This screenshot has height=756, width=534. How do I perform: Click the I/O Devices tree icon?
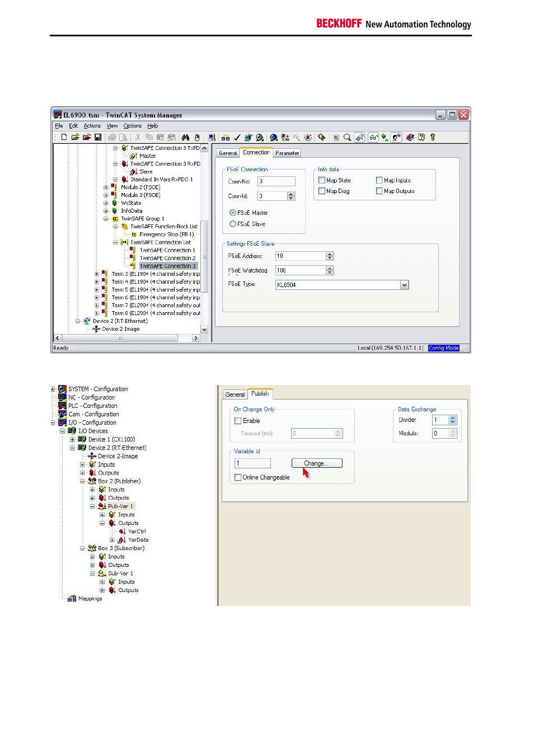pos(72,431)
